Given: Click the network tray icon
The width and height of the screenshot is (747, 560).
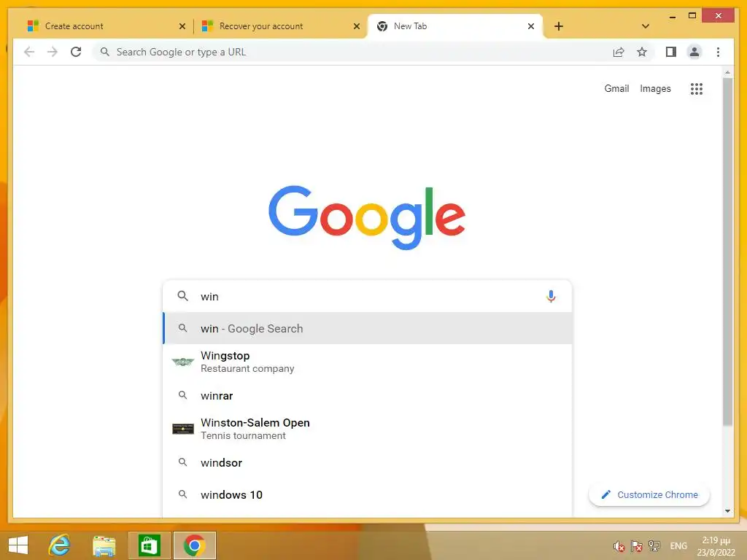Looking at the screenshot, I should click(x=654, y=545).
